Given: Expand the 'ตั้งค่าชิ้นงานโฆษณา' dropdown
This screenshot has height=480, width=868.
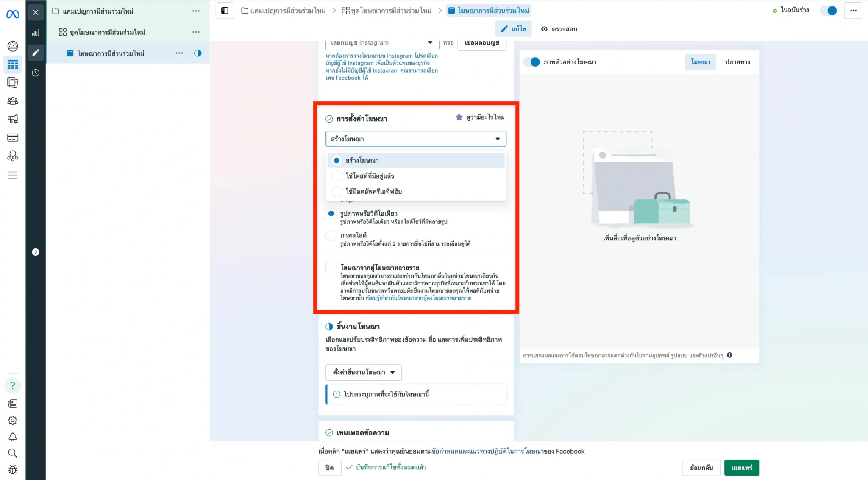Looking at the screenshot, I should pos(363,372).
